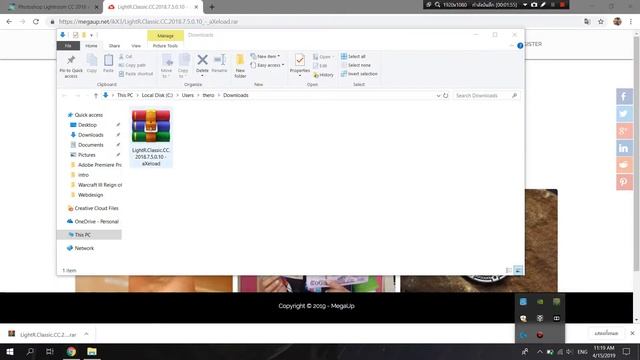Share page on LinkedIn
This screenshot has height=360, width=640.
click(624, 148)
